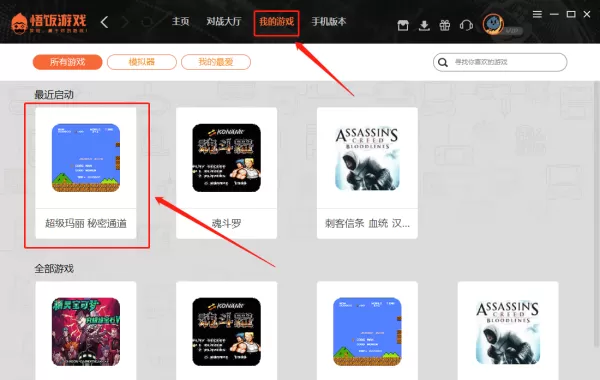Minimize the window
Viewport: 600px width, 380px height.
(554, 14)
